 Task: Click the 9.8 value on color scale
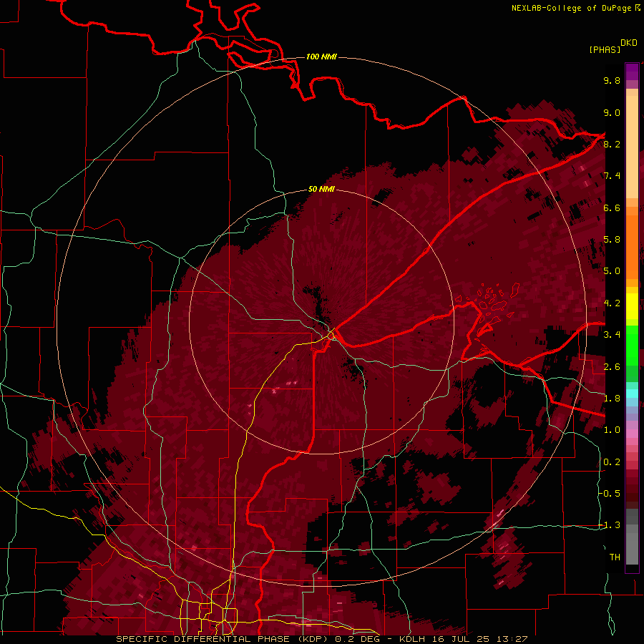click(612, 80)
